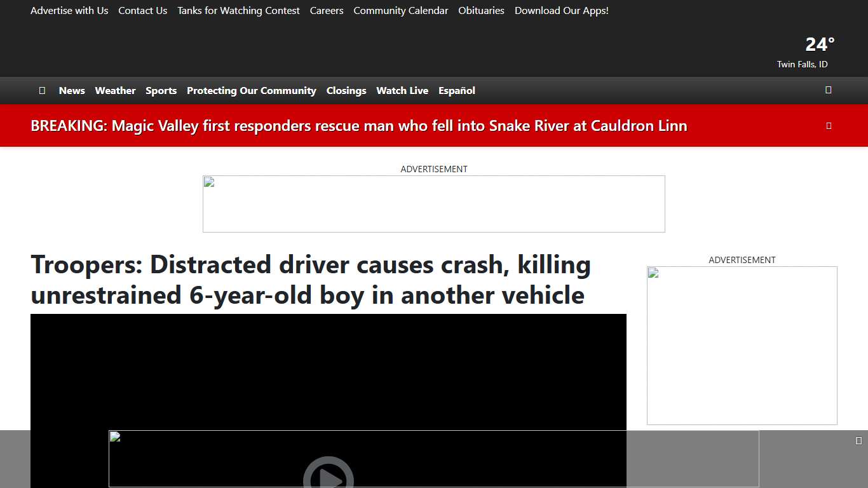Open the search icon in the navigation bar
The image size is (868, 488).
[828, 90]
